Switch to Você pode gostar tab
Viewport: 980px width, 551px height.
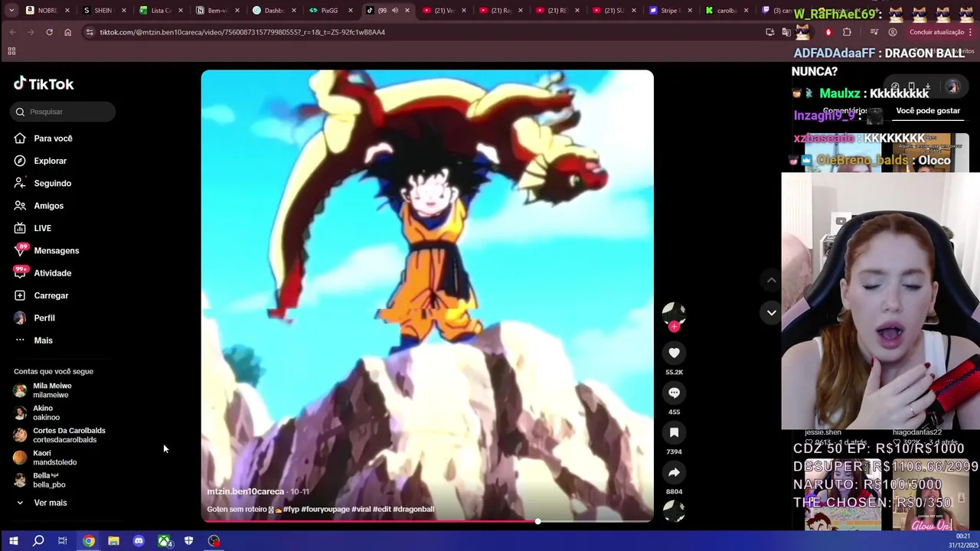pyautogui.click(x=927, y=111)
